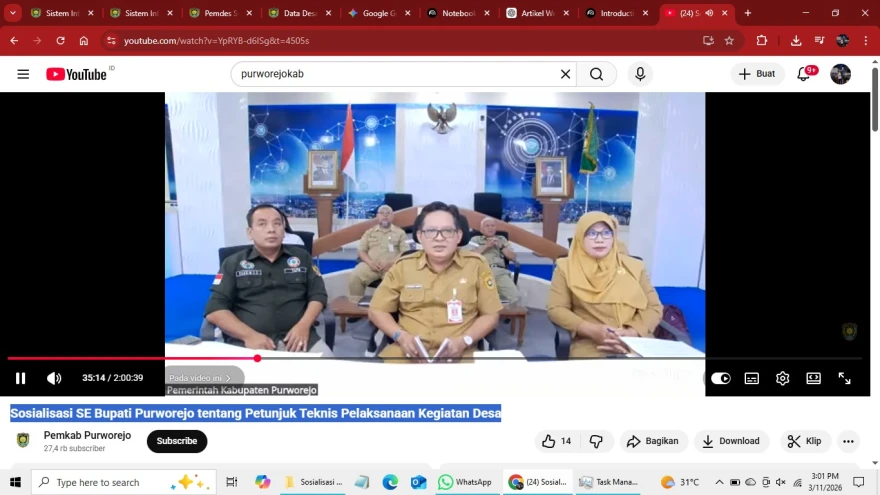This screenshot has height=495, width=880.
Task: Open more actions three-dot menu
Action: point(848,441)
